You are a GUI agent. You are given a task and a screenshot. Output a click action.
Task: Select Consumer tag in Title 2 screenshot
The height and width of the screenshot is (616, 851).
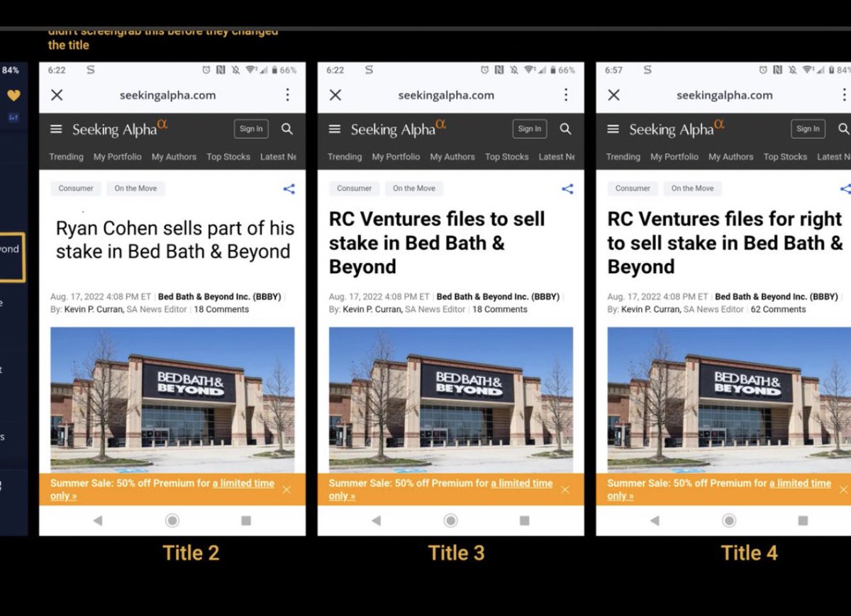click(76, 189)
